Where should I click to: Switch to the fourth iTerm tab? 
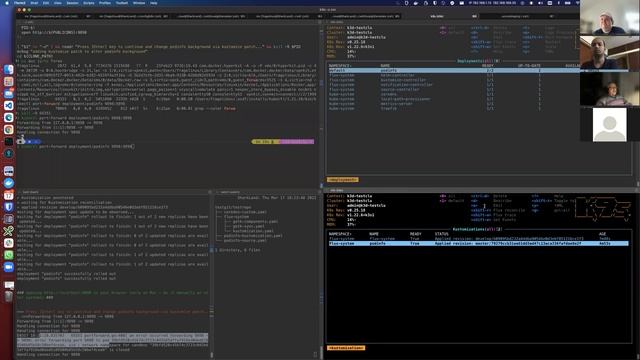pos(285,16)
